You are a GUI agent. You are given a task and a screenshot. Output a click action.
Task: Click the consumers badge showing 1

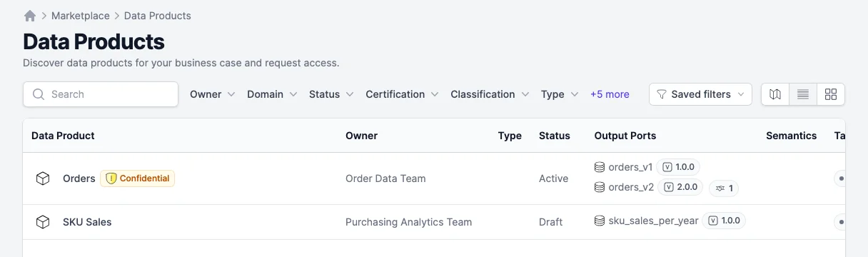tap(725, 188)
